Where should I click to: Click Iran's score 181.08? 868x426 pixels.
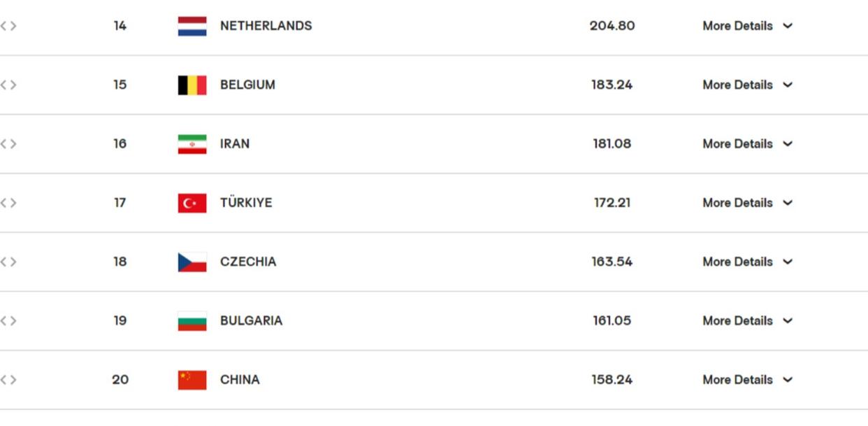click(612, 143)
